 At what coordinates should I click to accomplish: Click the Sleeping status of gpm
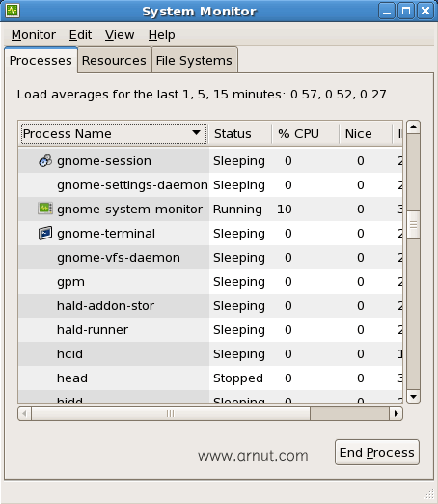(239, 282)
